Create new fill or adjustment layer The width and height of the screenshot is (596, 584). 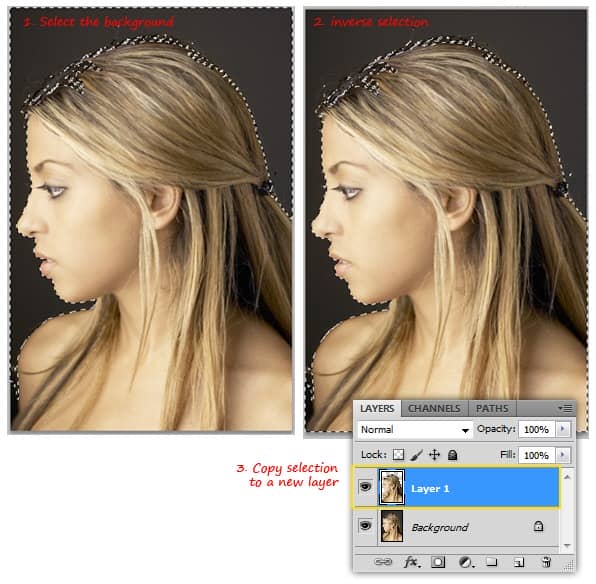[466, 562]
